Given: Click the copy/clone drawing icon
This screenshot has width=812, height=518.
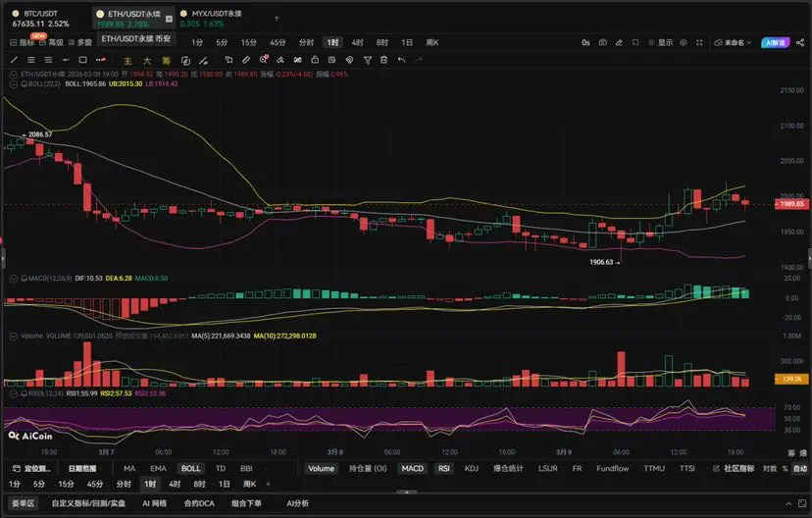Looking at the screenshot, I should [x=228, y=60].
